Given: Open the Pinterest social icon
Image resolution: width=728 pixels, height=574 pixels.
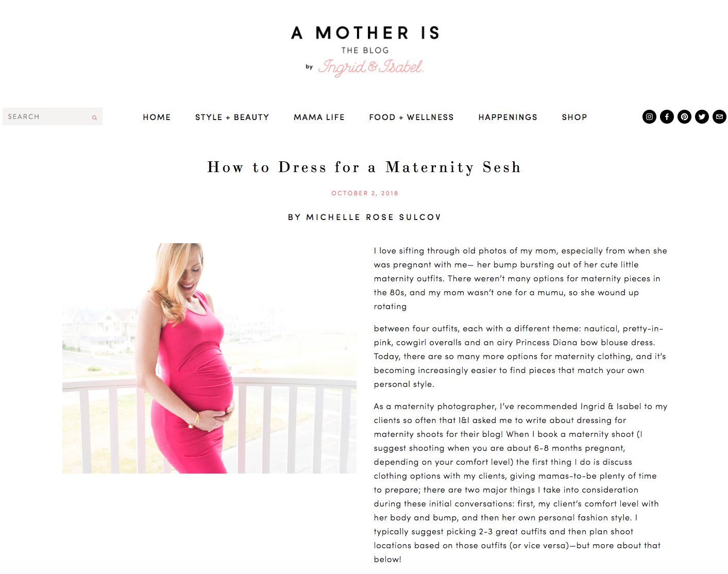Looking at the screenshot, I should [684, 117].
